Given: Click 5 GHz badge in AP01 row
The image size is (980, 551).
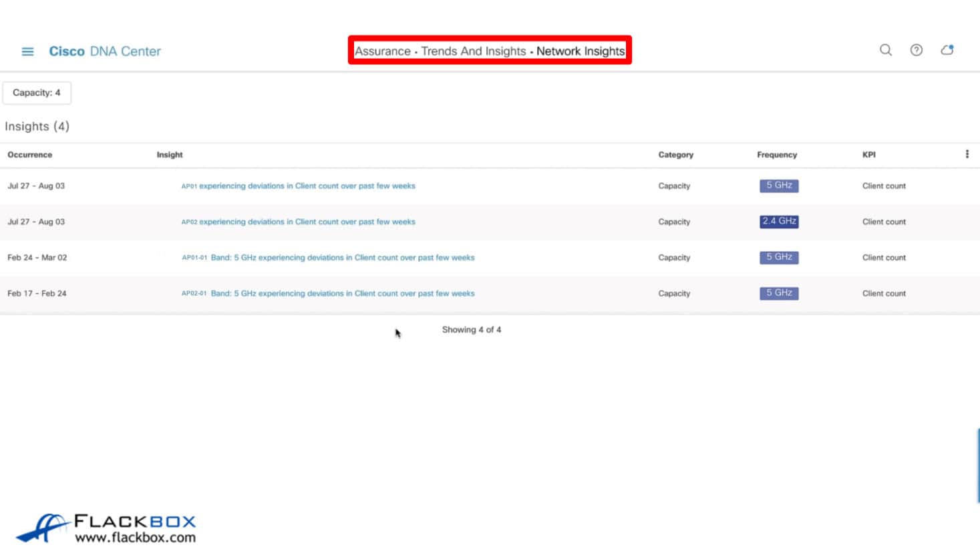Looking at the screenshot, I should pyautogui.click(x=779, y=186).
